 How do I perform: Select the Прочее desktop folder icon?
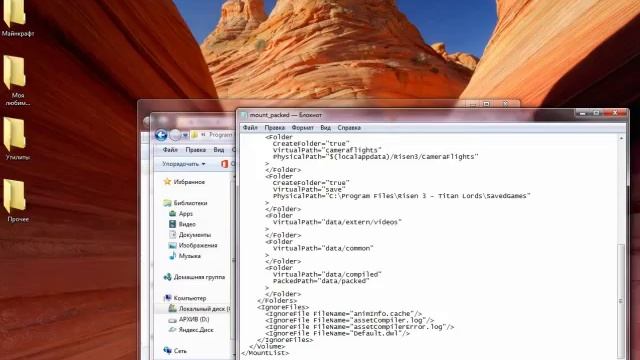[x=15, y=197]
